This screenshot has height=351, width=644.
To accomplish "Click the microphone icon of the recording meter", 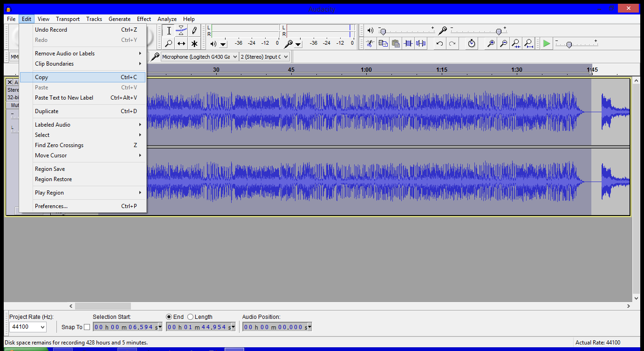I will pos(288,44).
